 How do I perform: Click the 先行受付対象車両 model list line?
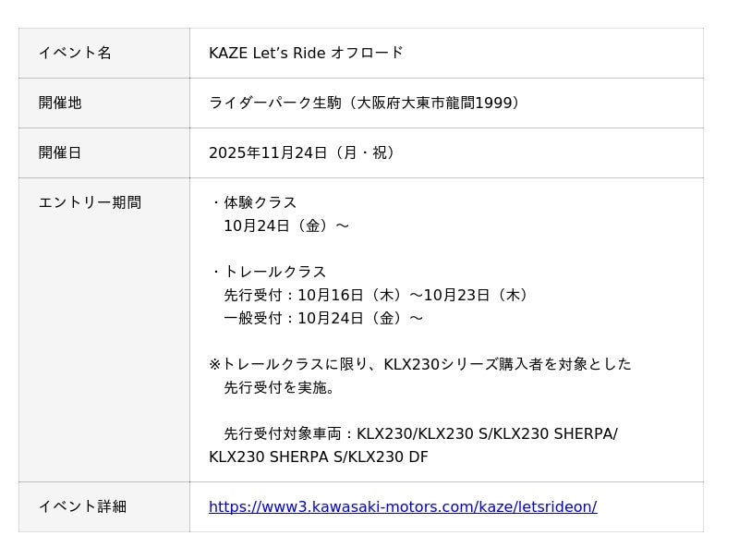(420, 433)
